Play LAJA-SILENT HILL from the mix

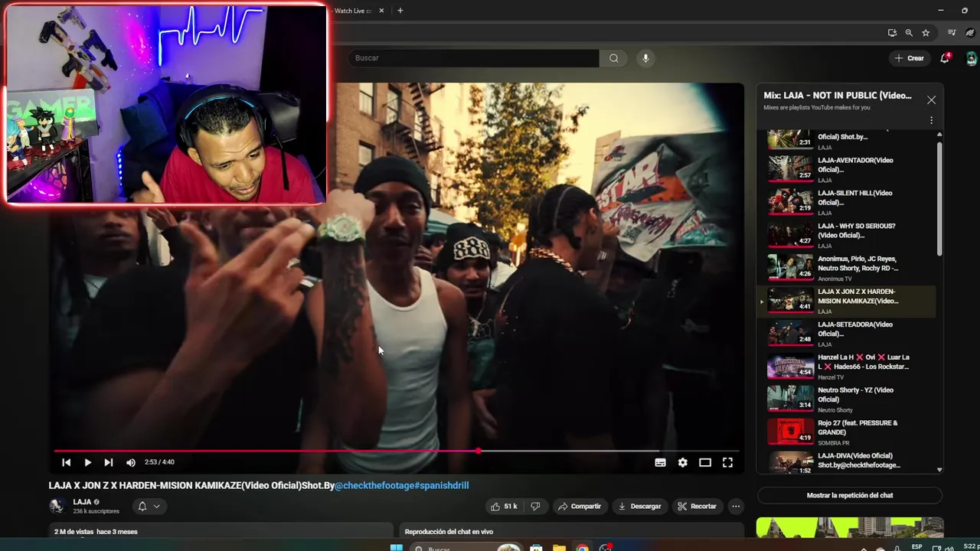846,202
